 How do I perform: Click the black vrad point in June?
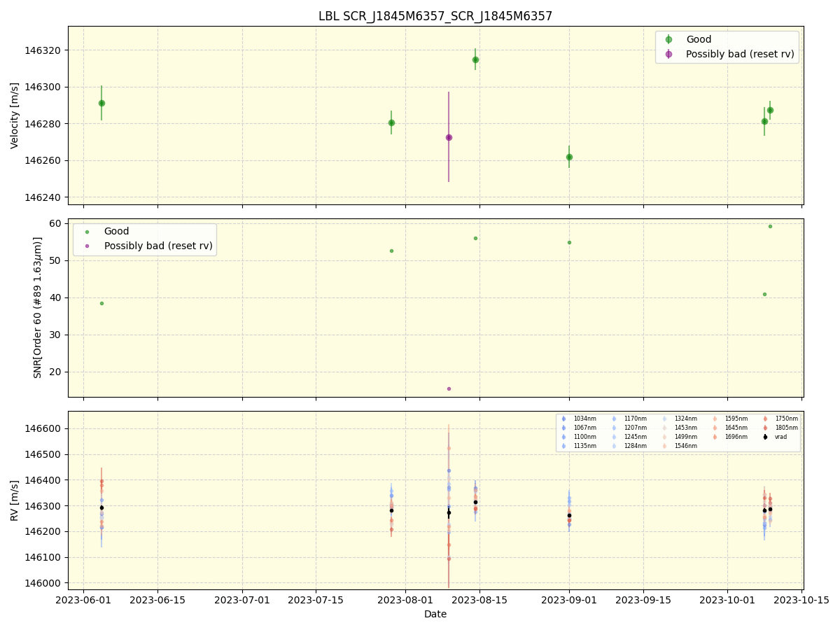coord(101,507)
